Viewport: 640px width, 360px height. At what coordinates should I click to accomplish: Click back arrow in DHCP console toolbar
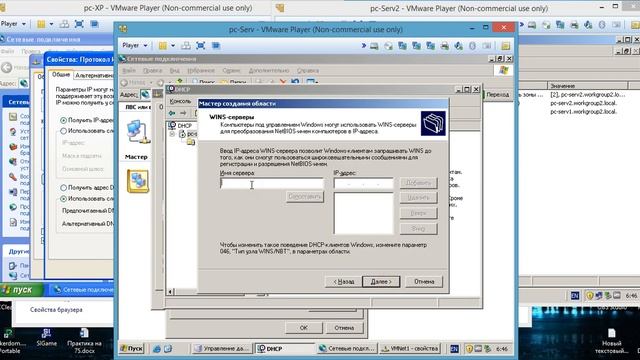(172, 113)
